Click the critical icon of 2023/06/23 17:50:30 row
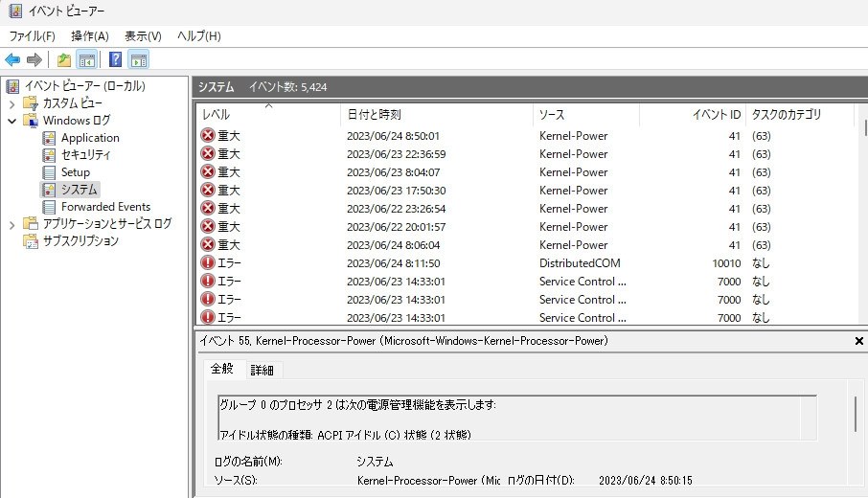This screenshot has height=498, width=868. [x=208, y=191]
